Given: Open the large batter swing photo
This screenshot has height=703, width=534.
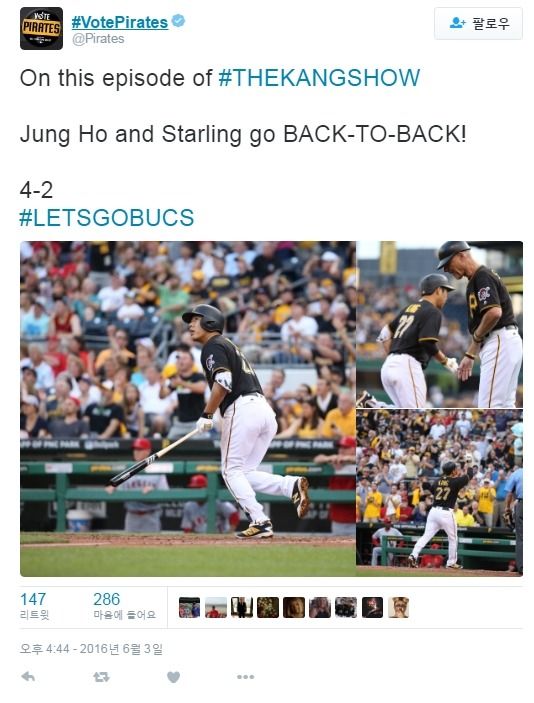Looking at the screenshot, I should (x=188, y=408).
